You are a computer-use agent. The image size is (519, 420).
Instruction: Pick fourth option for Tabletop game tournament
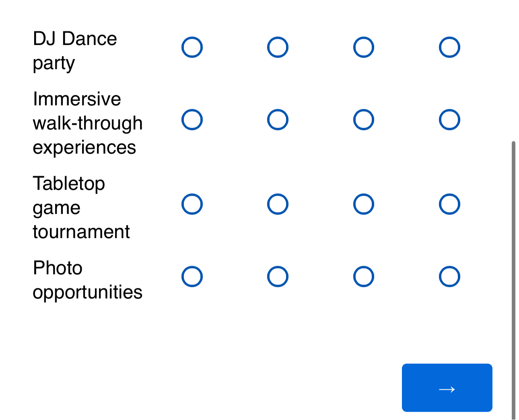click(x=449, y=204)
